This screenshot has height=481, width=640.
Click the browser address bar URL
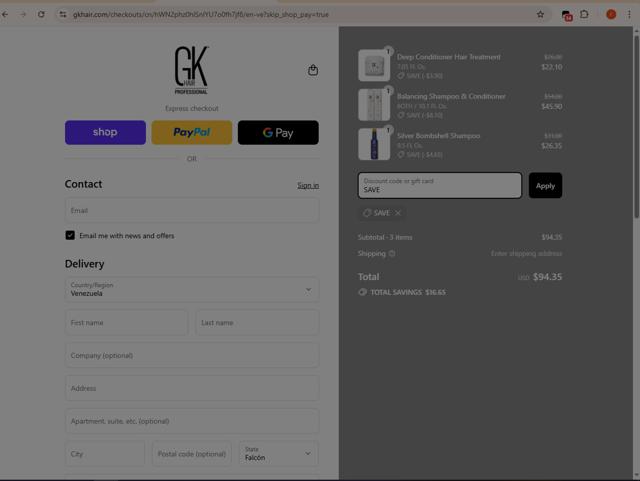[201, 14]
